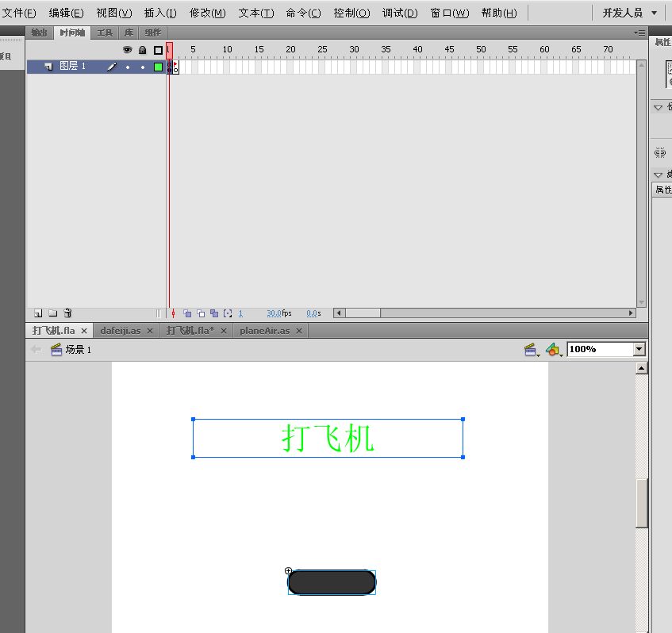Image resolution: width=672 pixels, height=633 pixels.
Task: Open the 编辑(E) menu
Action: pos(67,13)
